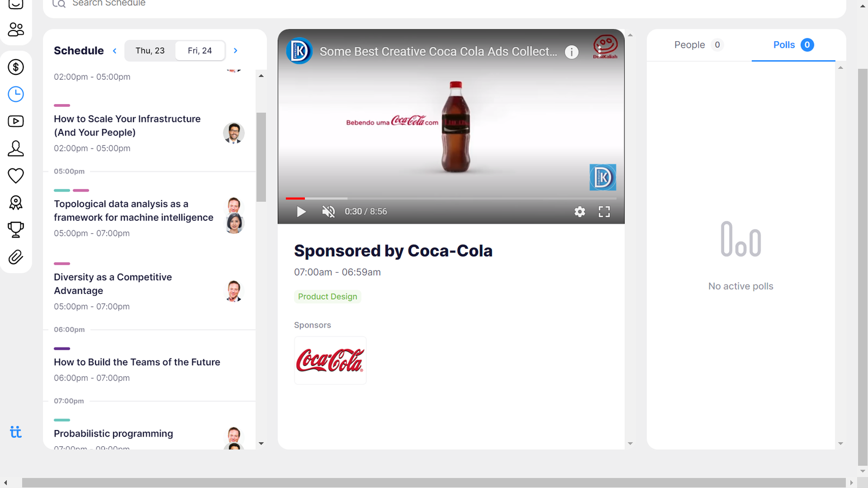
Task: Select Fri, 24 schedule day
Action: pos(200,50)
